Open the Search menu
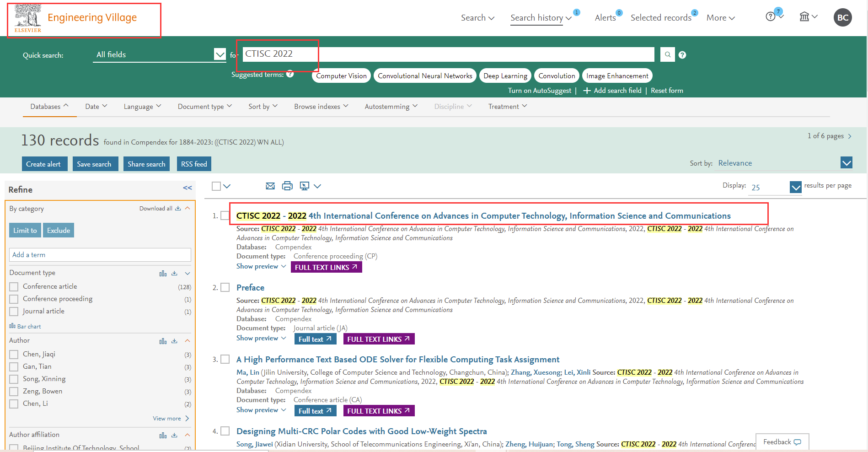Screen dimensions: 868x452 click(x=477, y=17)
